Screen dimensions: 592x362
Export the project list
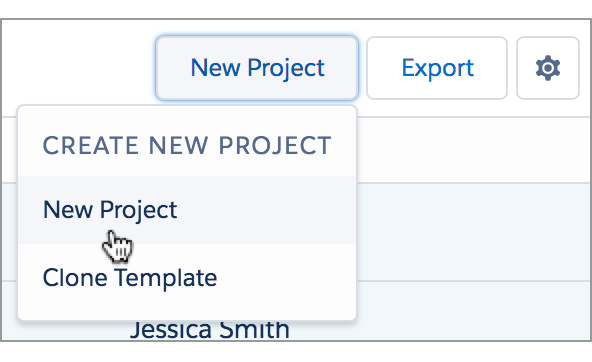point(437,68)
